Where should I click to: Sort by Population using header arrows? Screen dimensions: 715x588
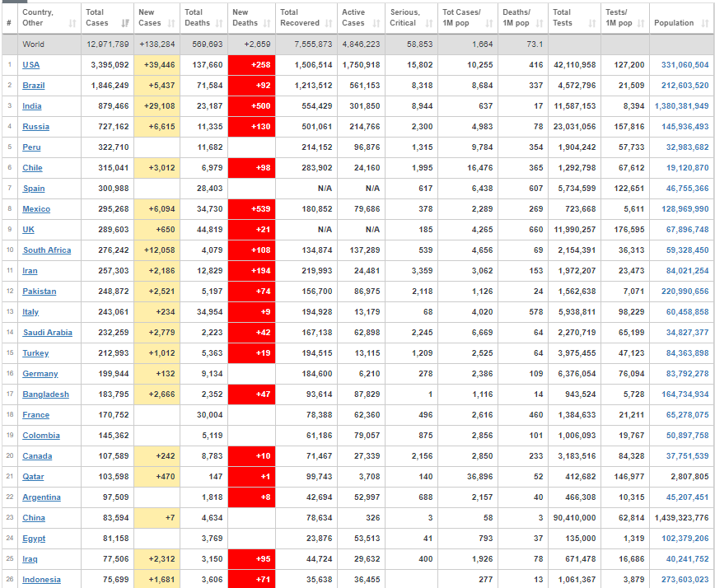(x=704, y=23)
